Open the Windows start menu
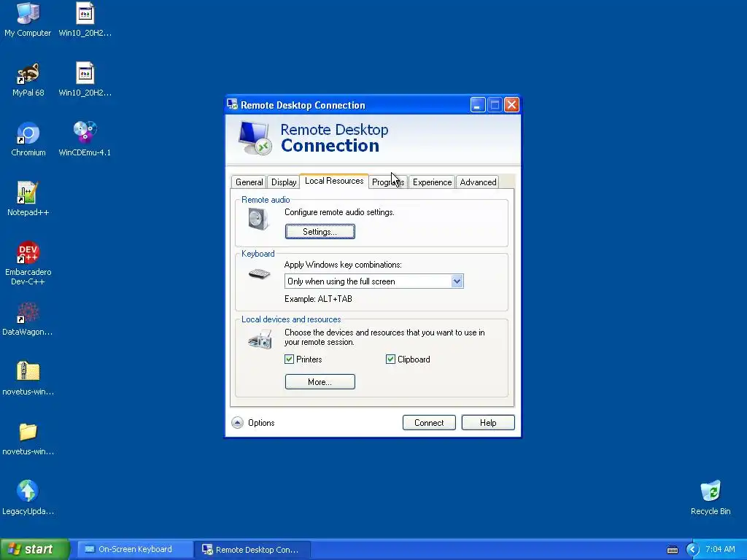This screenshot has height=560, width=747. 34,549
